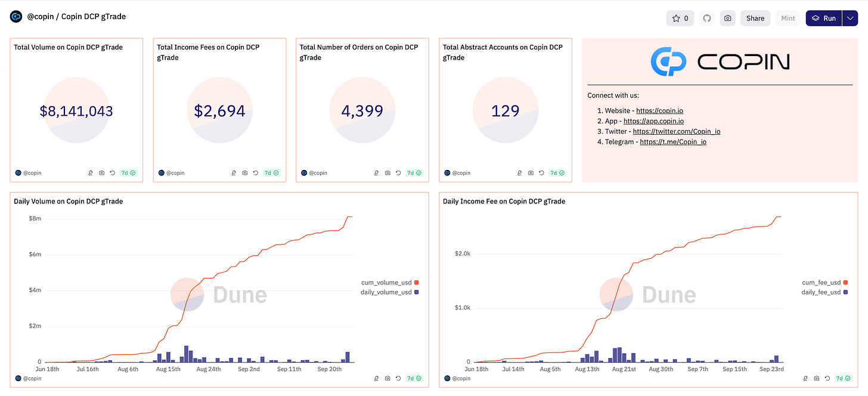Viewport: 868px width, 396px height.
Task: Click the 7d badge on the Total Number of Orders card
Action: [414, 173]
